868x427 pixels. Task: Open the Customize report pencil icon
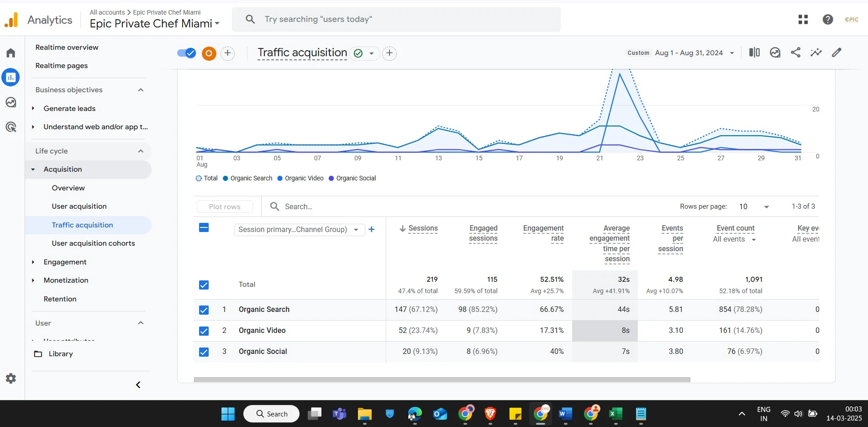(836, 53)
